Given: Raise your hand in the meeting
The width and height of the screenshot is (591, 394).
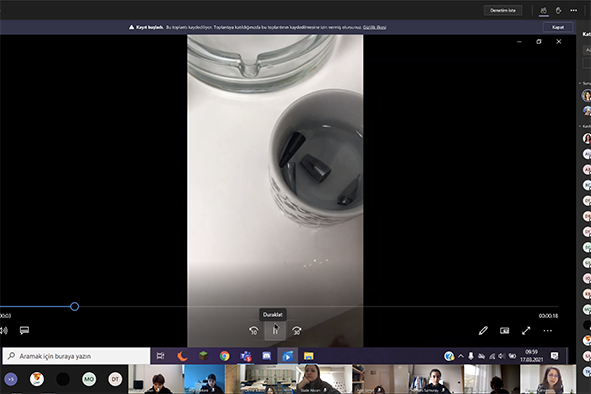Looking at the screenshot, I should 559,11.
